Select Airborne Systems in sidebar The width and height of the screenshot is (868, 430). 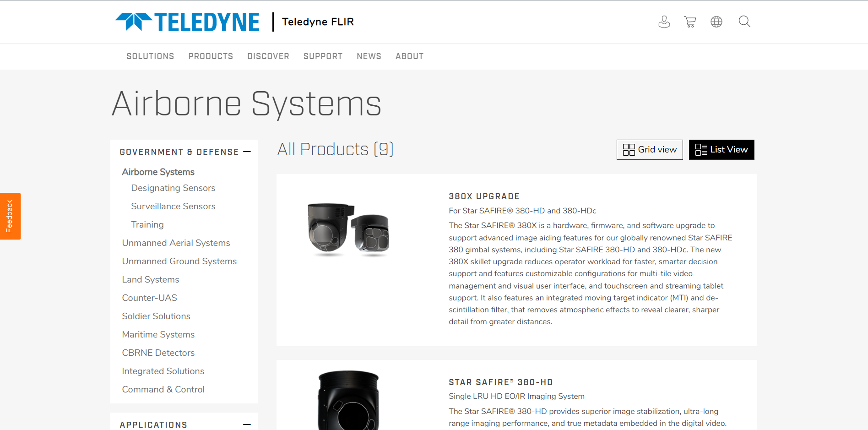tap(158, 172)
